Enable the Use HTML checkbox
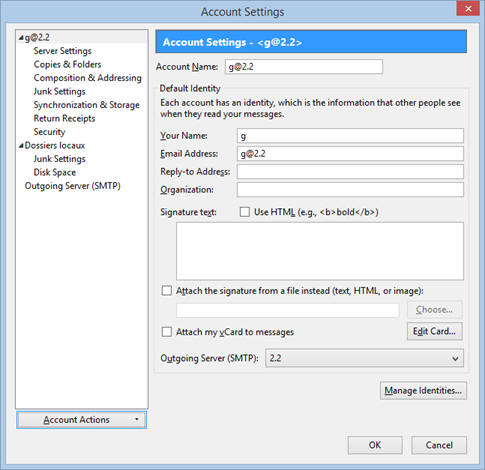This screenshot has height=470, width=485. pyautogui.click(x=245, y=212)
